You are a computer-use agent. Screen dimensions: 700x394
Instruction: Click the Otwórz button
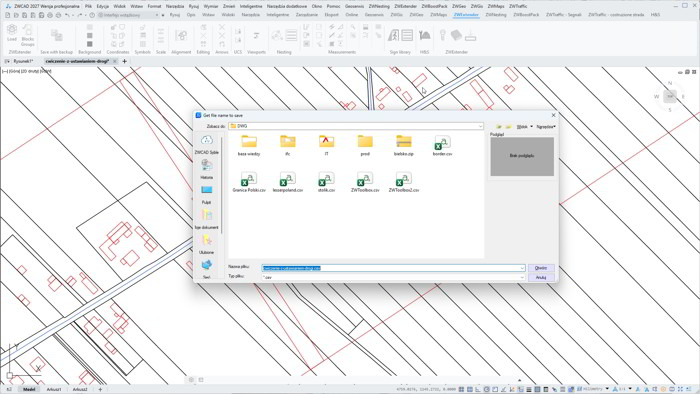(x=541, y=268)
